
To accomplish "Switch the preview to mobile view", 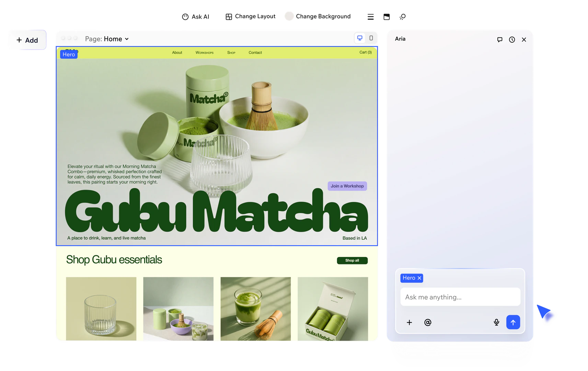I will coord(371,38).
